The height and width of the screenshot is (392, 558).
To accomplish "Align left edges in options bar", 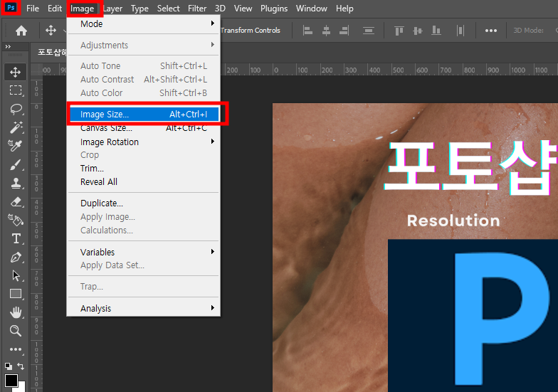I will pos(307,31).
